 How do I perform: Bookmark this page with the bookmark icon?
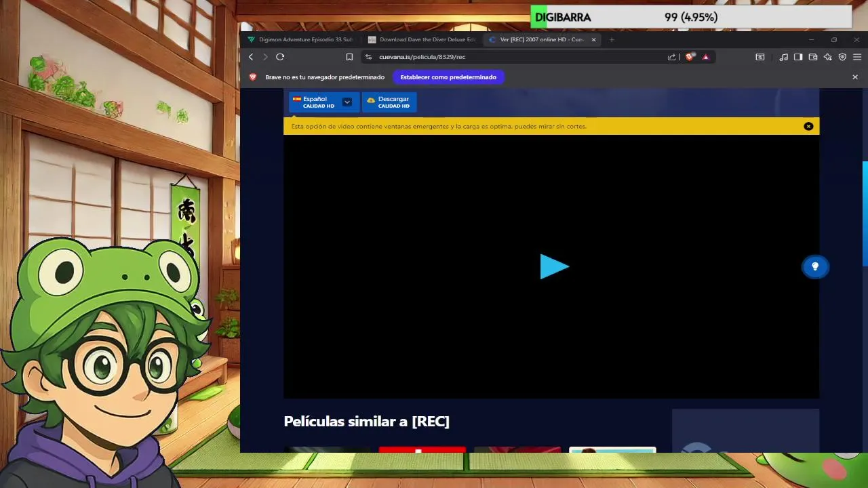pos(349,57)
